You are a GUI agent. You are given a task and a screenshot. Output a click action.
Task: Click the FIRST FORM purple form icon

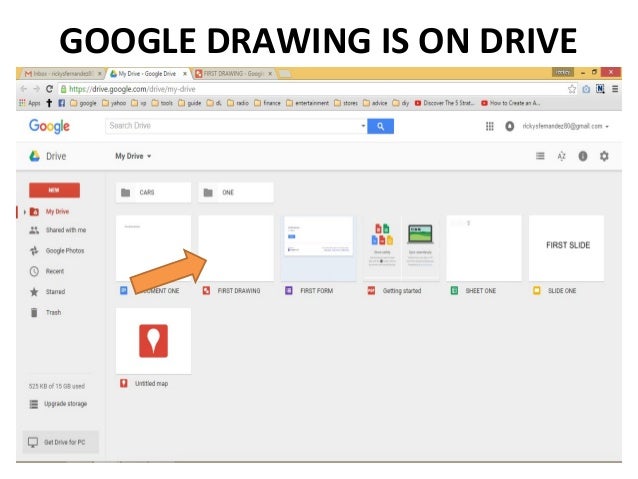[x=289, y=291]
